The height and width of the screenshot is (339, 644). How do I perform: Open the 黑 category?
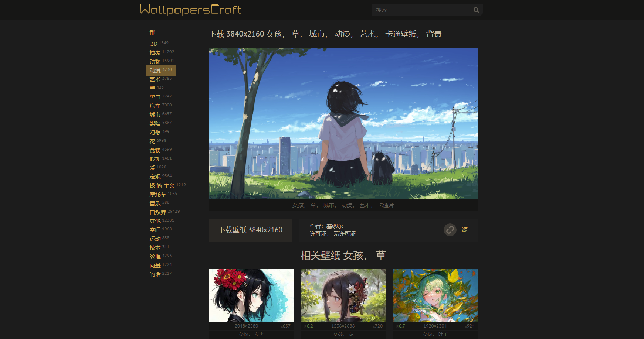[x=152, y=88]
